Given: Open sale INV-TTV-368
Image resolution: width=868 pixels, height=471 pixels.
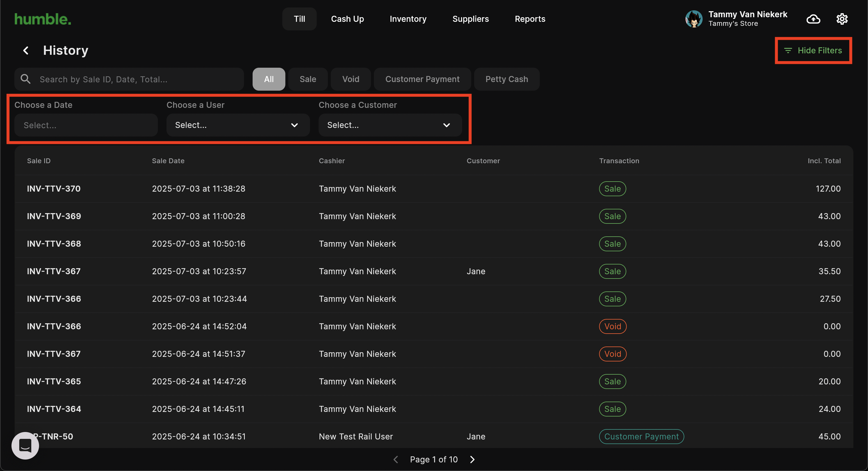Looking at the screenshot, I should 434,244.
